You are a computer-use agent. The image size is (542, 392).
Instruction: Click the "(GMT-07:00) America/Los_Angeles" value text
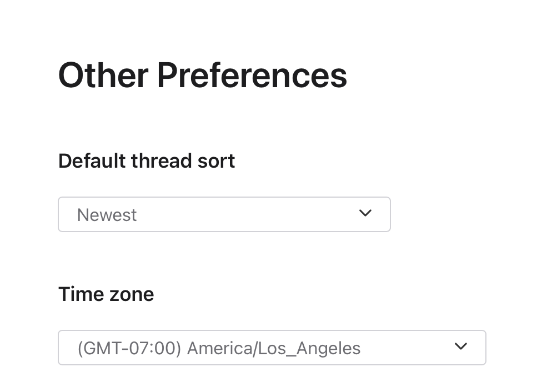click(x=219, y=348)
